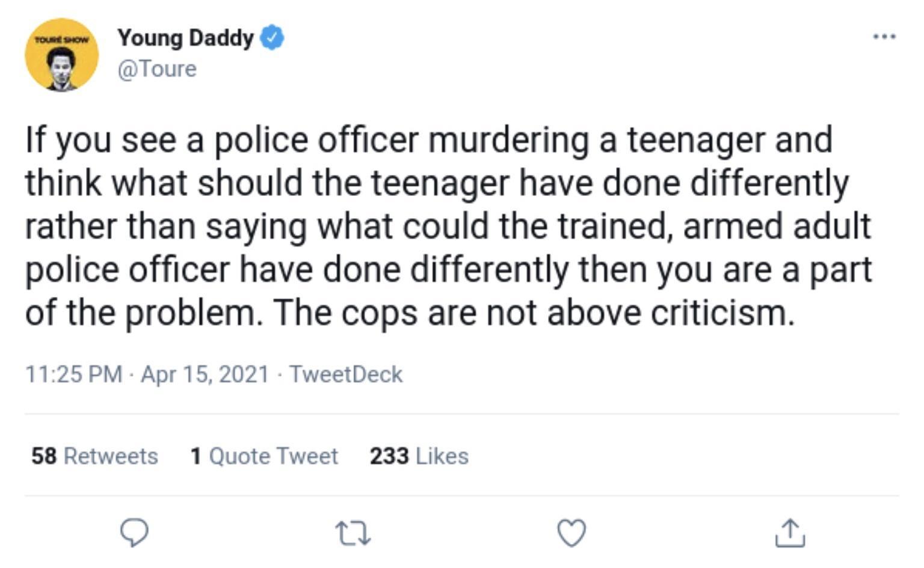View the 233 Likes list
924x568 pixels.
[x=419, y=456]
